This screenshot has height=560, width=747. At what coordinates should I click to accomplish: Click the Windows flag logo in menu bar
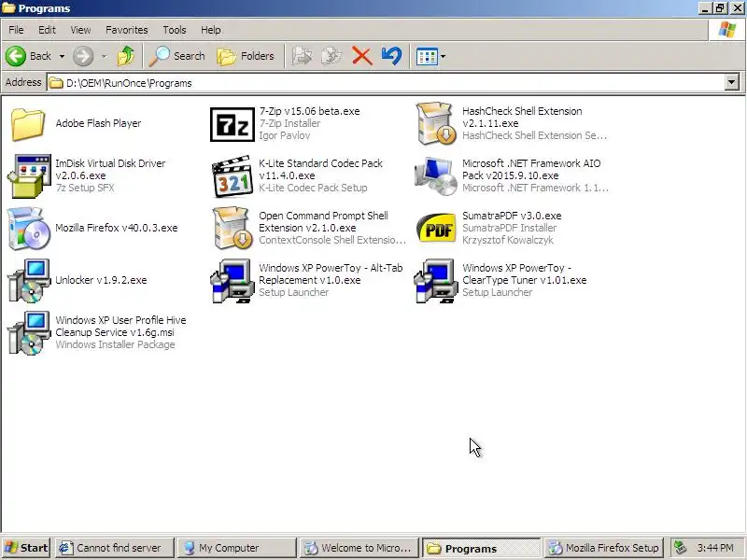[727, 30]
